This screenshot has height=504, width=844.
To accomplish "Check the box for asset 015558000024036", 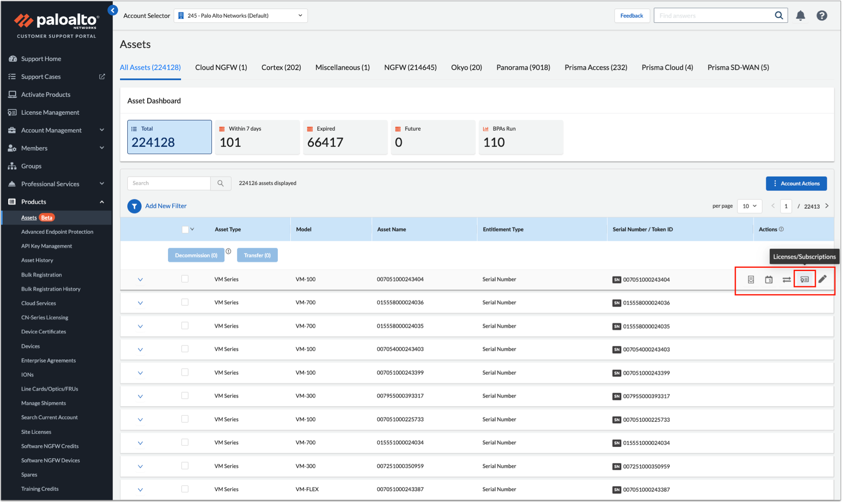I will [x=185, y=303].
